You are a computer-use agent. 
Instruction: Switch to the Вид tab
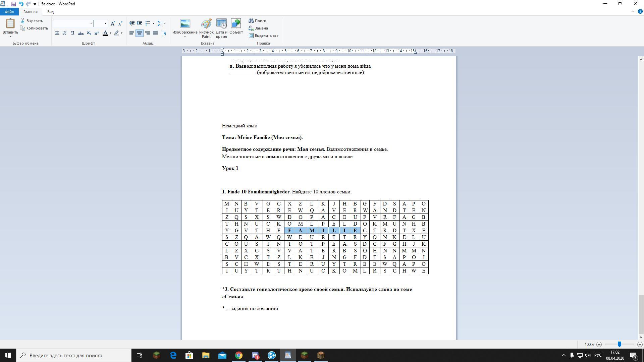(50, 12)
